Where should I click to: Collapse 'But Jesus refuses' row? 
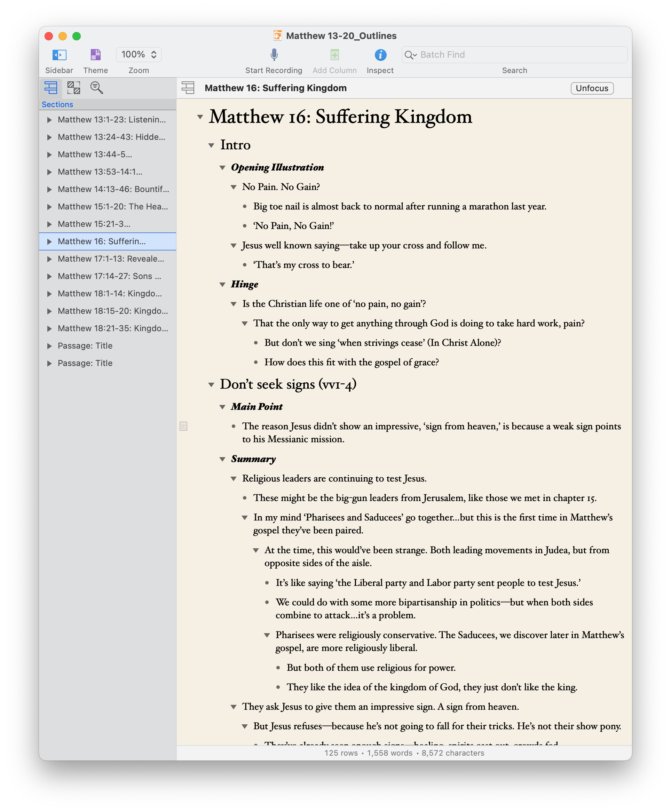pyautogui.click(x=245, y=726)
